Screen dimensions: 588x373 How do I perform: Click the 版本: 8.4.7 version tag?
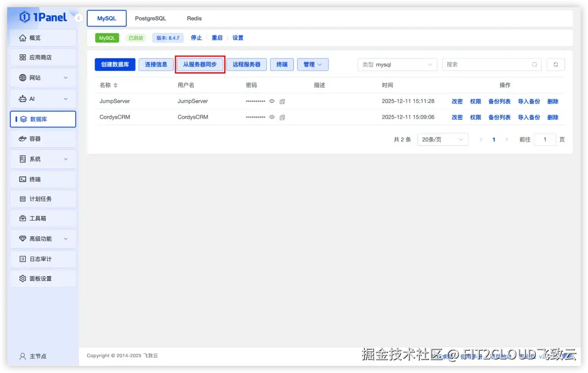[x=168, y=38]
